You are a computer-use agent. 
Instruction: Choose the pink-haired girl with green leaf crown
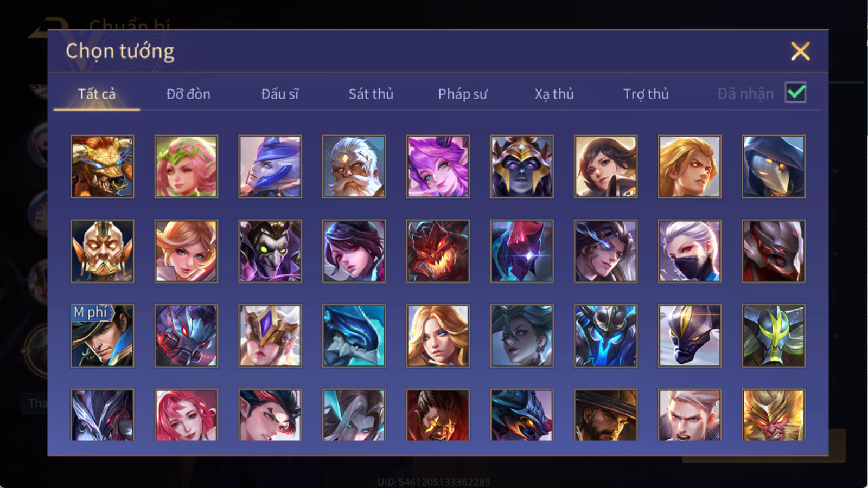point(186,166)
